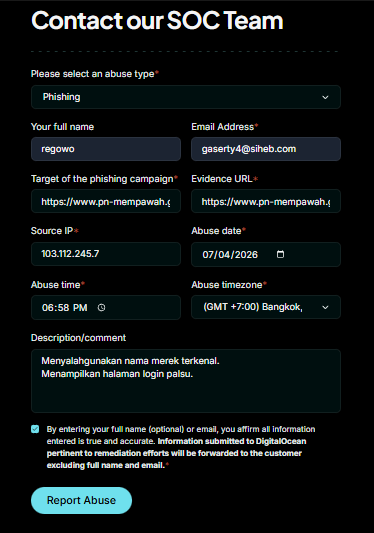
Task: Click the Abuse date field showing 07/04/2026
Action: click(x=266, y=254)
